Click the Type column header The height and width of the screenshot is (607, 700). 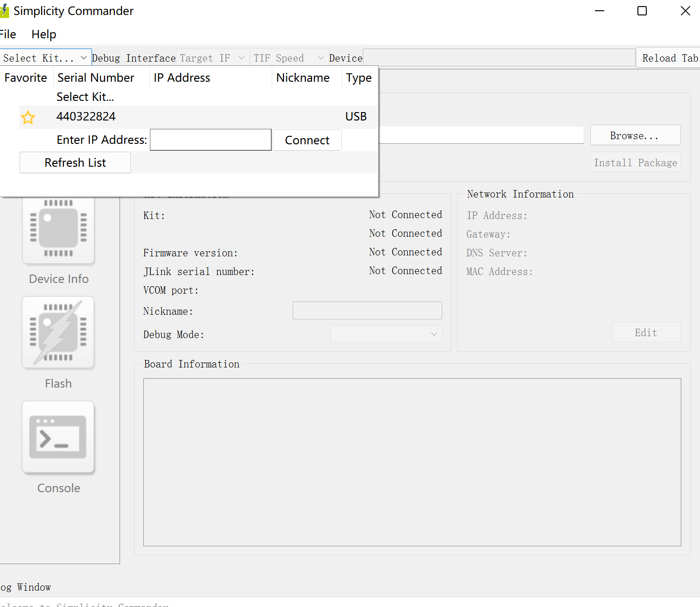pyautogui.click(x=359, y=78)
